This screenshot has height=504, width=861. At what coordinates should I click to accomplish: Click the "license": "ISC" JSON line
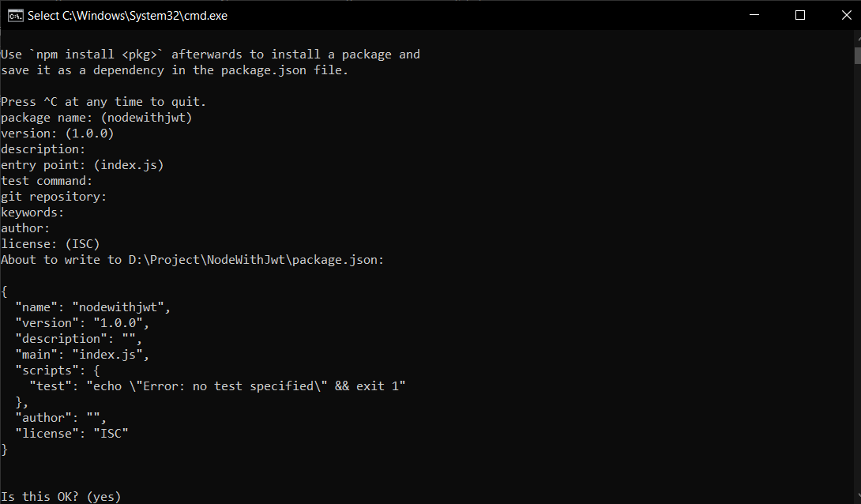click(x=72, y=434)
